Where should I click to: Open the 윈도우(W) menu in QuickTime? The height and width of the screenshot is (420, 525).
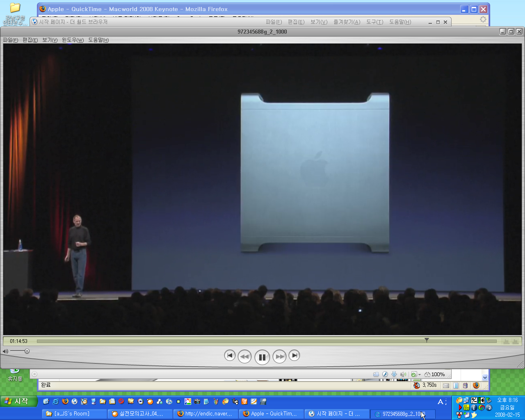pos(73,40)
